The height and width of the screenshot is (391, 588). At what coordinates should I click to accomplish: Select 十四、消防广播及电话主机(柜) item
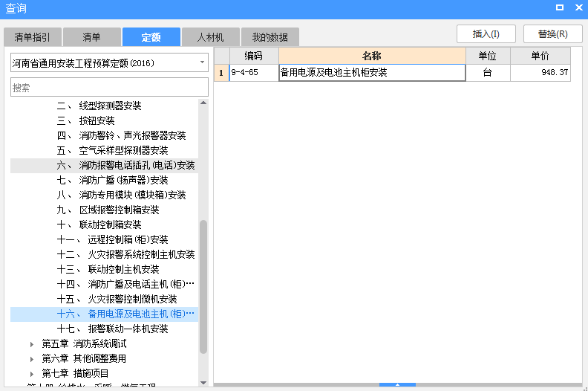tap(125, 284)
